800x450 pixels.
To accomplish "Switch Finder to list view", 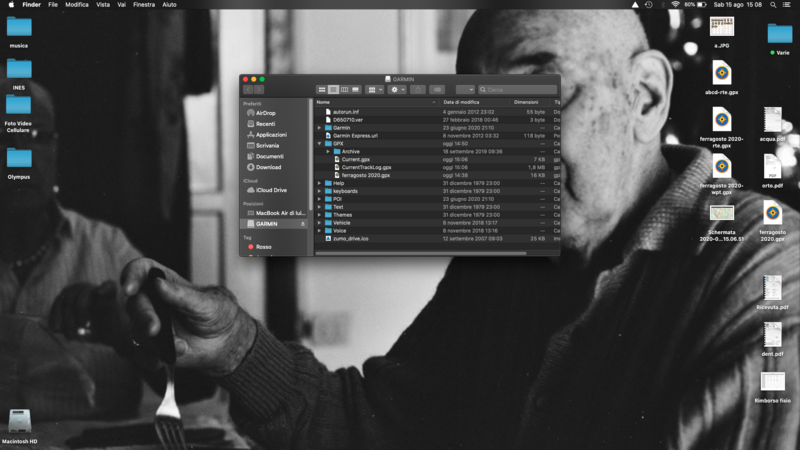I will coord(333,90).
